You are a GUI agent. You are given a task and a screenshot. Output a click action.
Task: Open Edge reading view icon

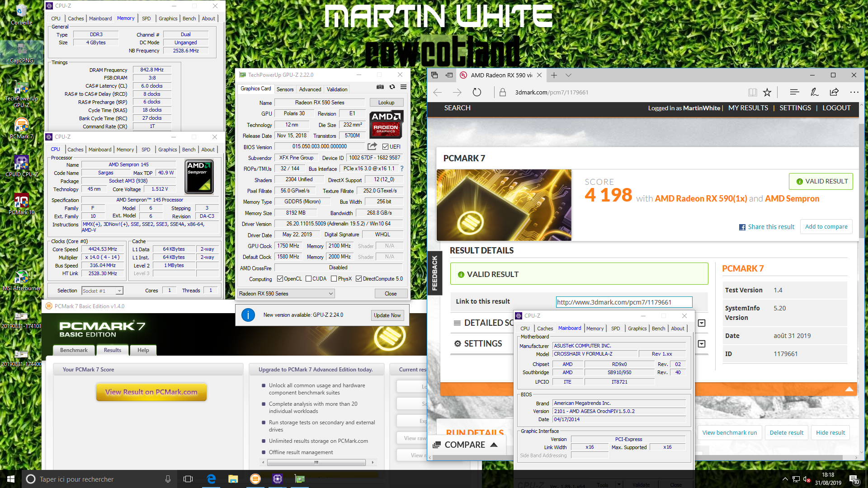pyautogui.click(x=752, y=92)
